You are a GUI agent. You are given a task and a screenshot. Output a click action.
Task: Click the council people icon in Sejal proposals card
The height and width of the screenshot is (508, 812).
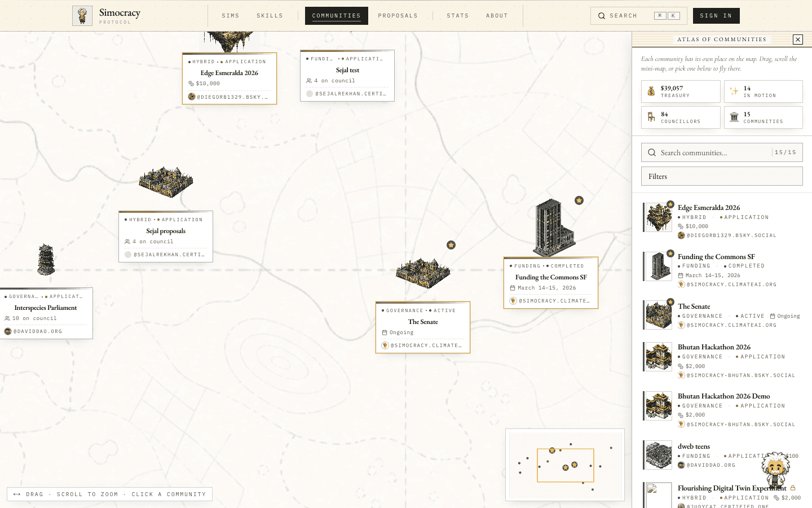pos(127,242)
